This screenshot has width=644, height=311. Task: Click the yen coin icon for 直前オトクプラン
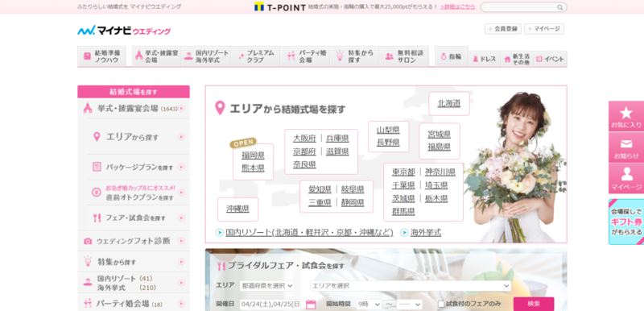97,192
